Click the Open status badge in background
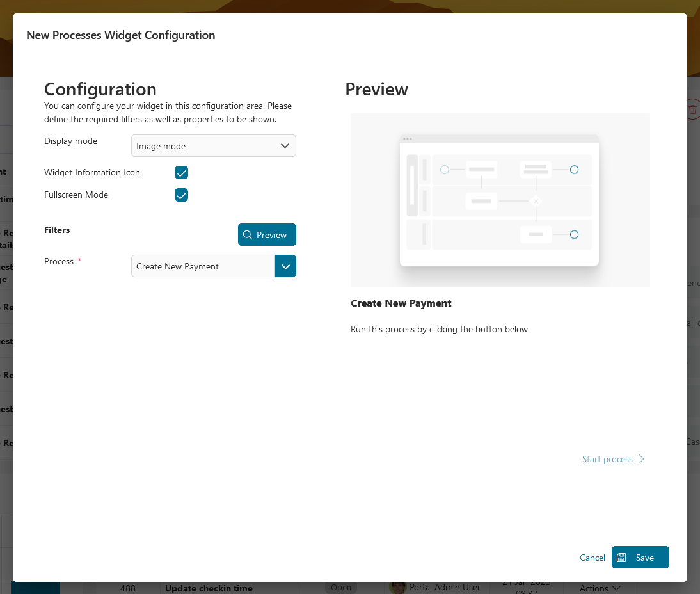700x594 pixels. coord(341,588)
